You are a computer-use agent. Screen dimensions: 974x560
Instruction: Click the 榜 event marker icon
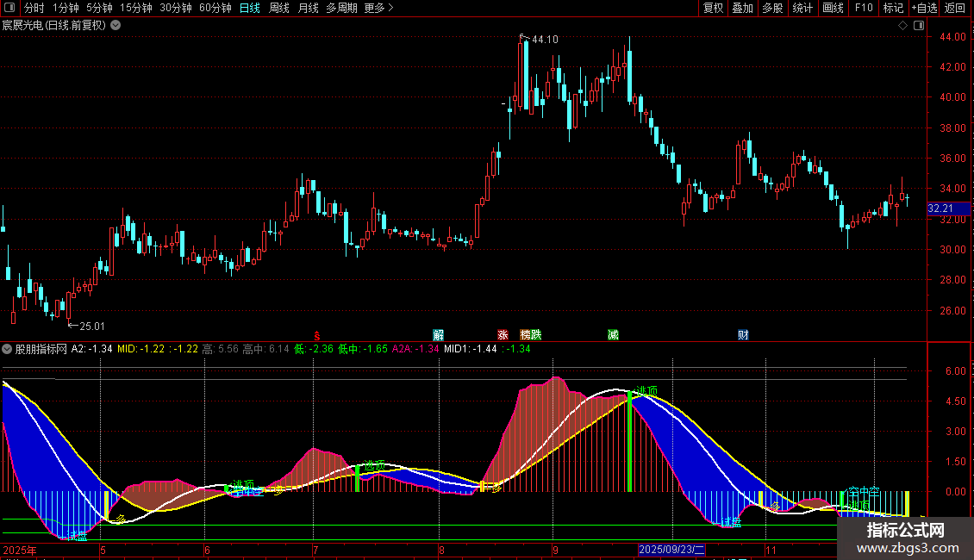click(525, 334)
